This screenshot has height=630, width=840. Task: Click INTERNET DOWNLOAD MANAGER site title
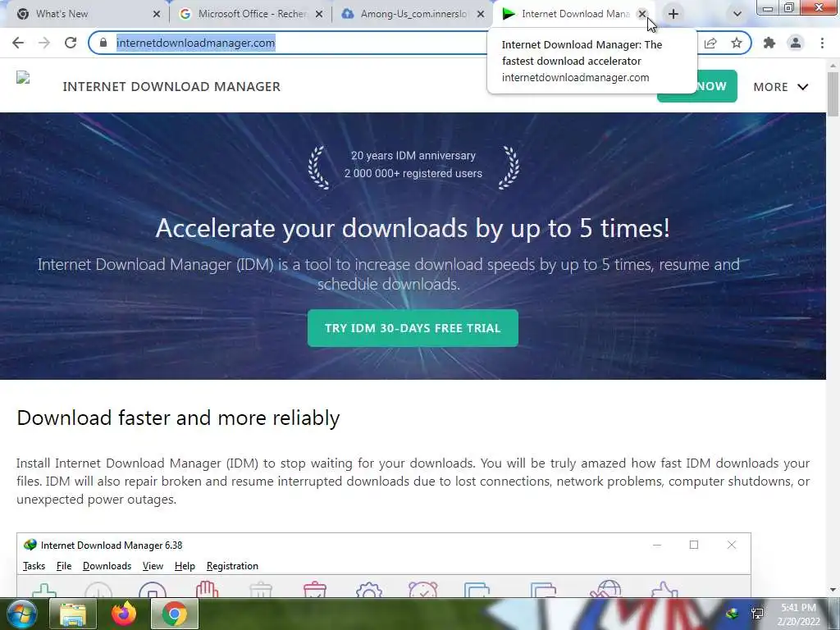pyautogui.click(x=171, y=87)
